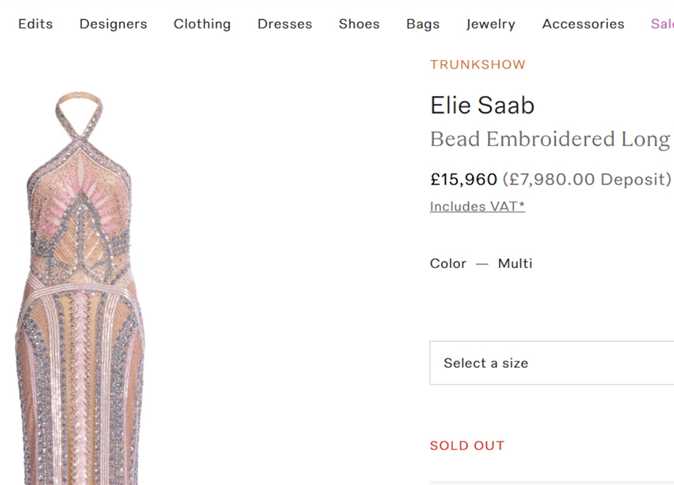Open the Sale section
Screen dimensions: 674x485
[x=662, y=24]
